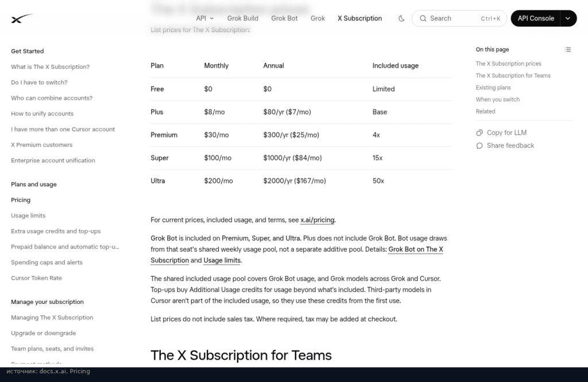Jump to The X Subscription for Teams section
Image resolution: width=588 pixels, height=382 pixels.
(x=513, y=76)
